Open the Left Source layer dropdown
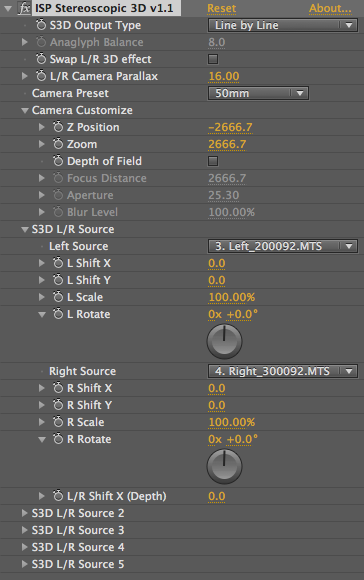 (283, 246)
